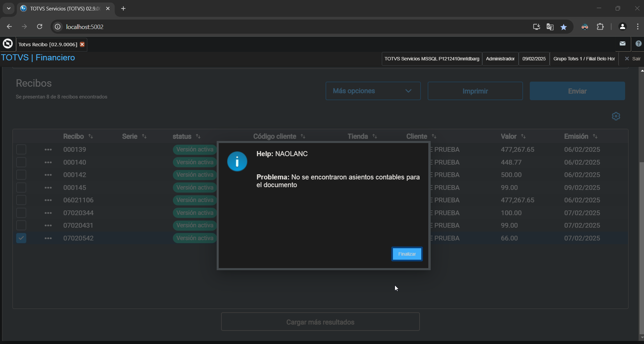Close the TOTVS Servicios browser tab
Screen dimensions: 644x344
coord(108,9)
